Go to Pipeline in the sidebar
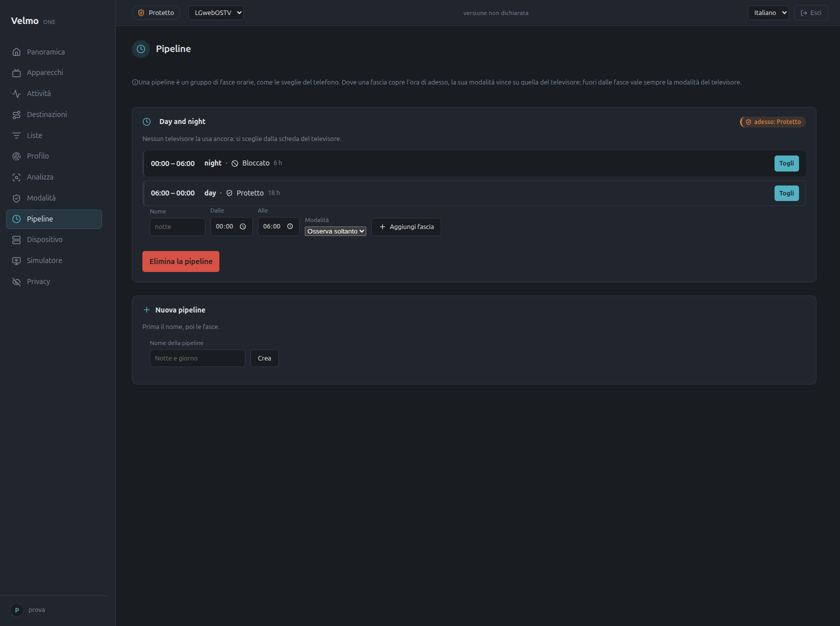Viewport: 840px width, 626px height. [x=54, y=219]
